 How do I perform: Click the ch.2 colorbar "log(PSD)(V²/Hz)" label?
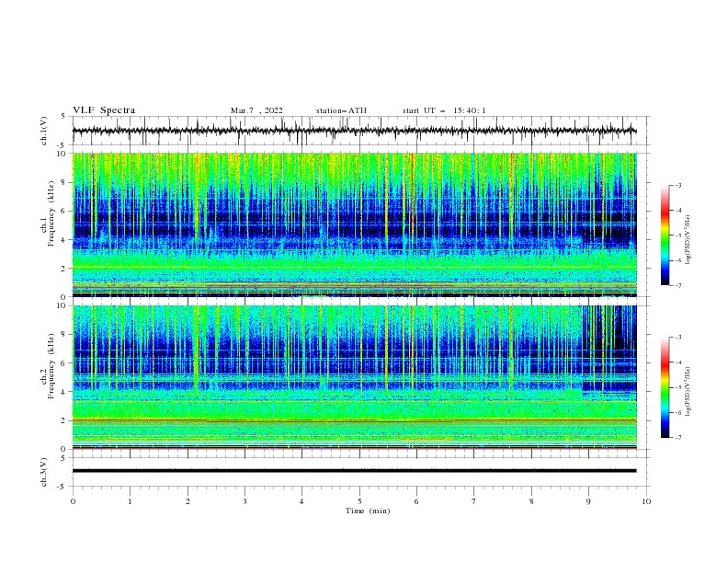(x=688, y=392)
